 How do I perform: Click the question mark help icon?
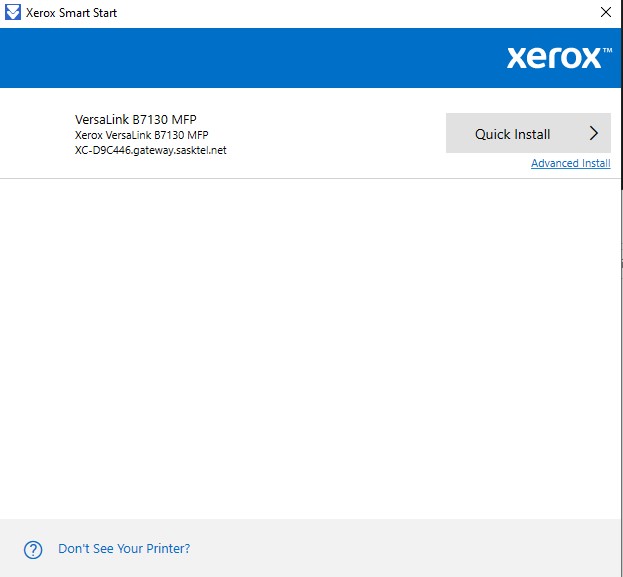(x=33, y=550)
